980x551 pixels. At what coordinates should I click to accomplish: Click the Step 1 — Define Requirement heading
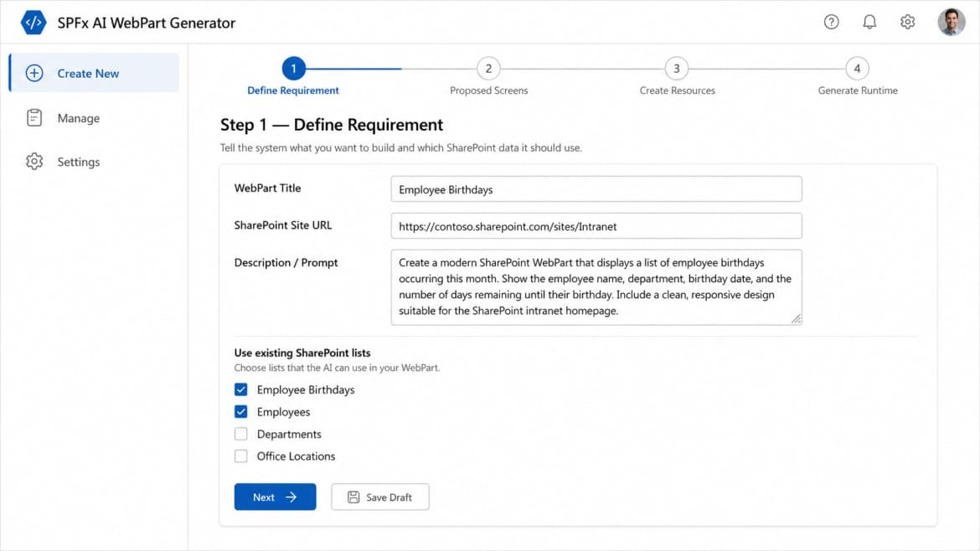pos(331,125)
